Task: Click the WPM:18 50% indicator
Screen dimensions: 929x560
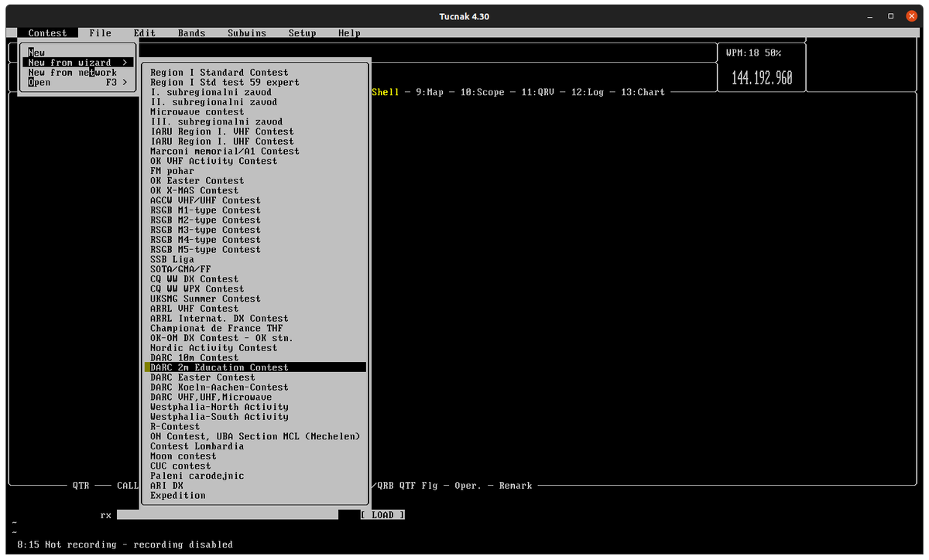Action: tap(753, 53)
